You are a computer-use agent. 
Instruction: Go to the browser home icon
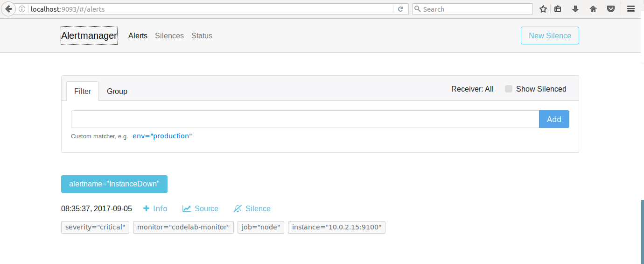[593, 9]
